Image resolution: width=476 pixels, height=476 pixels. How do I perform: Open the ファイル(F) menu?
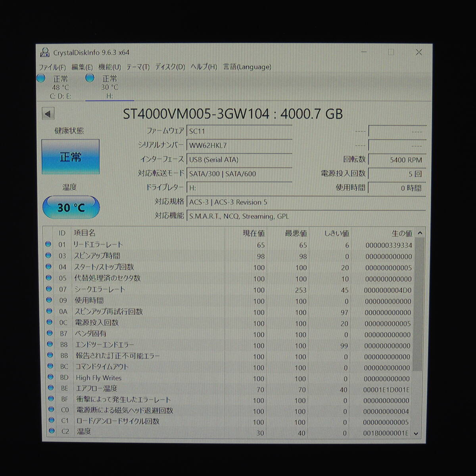point(52,67)
